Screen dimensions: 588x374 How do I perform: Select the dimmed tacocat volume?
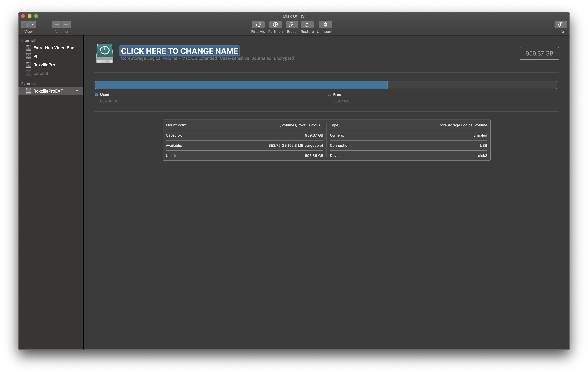click(51, 73)
